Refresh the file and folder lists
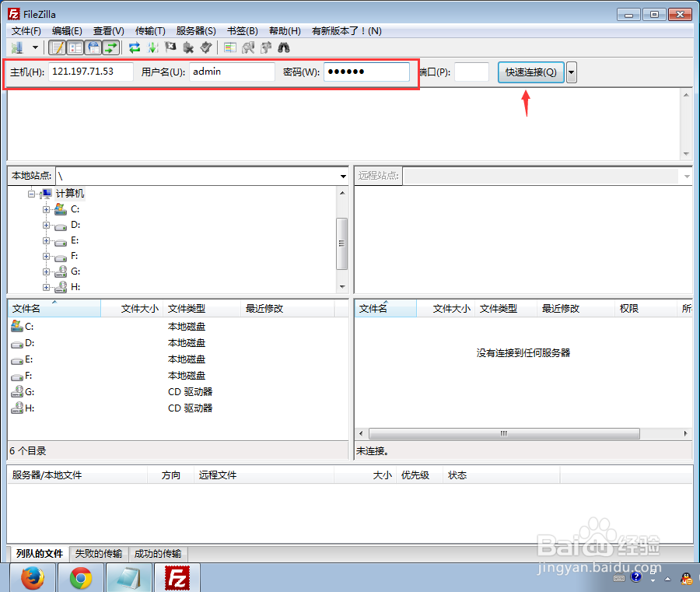The height and width of the screenshot is (592, 700). point(135,47)
